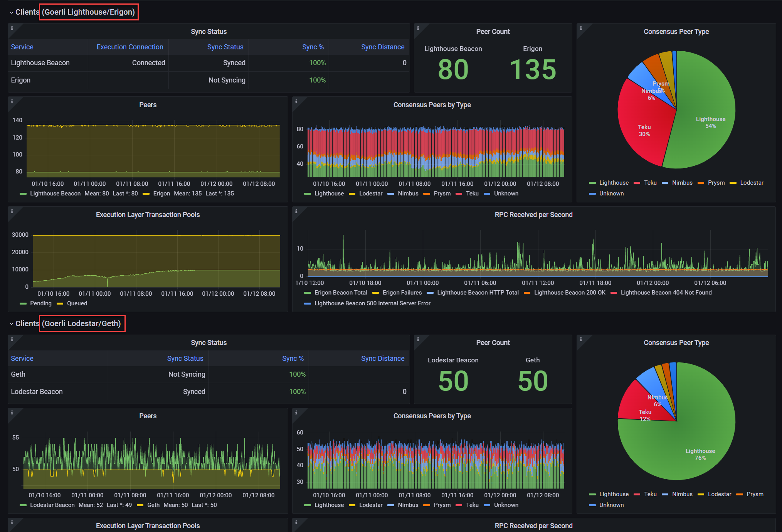The width and height of the screenshot is (782, 532).
Task: Toggle Lighthouse in top pie chart legend
Action: (614, 183)
